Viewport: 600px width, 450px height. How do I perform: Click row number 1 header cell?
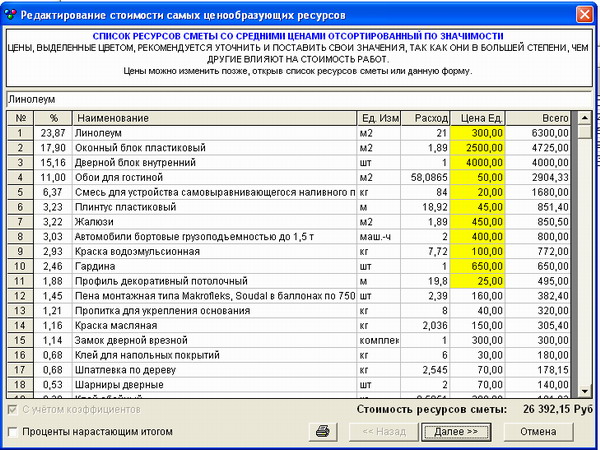tap(21, 133)
